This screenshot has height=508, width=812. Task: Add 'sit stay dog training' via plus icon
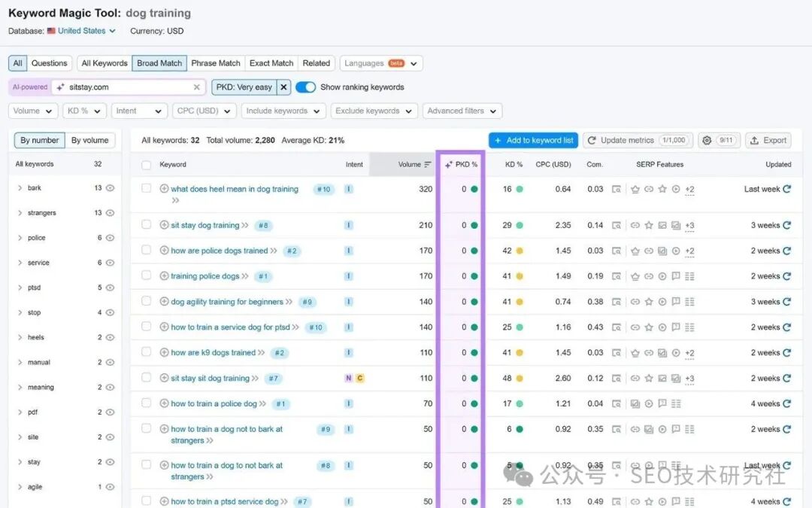[164, 225]
